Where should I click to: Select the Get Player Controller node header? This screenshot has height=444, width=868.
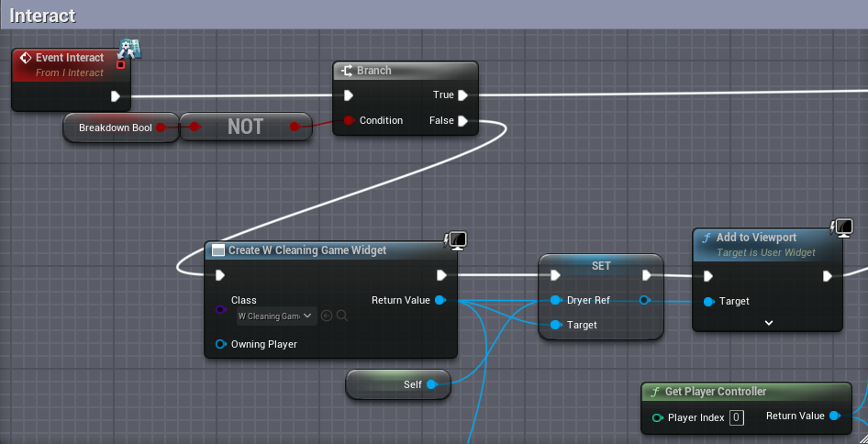pos(746,392)
